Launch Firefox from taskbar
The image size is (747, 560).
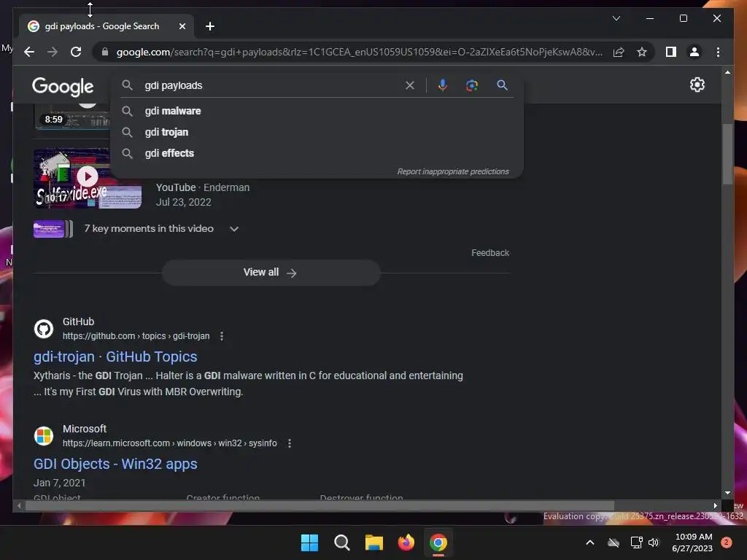[x=406, y=542]
